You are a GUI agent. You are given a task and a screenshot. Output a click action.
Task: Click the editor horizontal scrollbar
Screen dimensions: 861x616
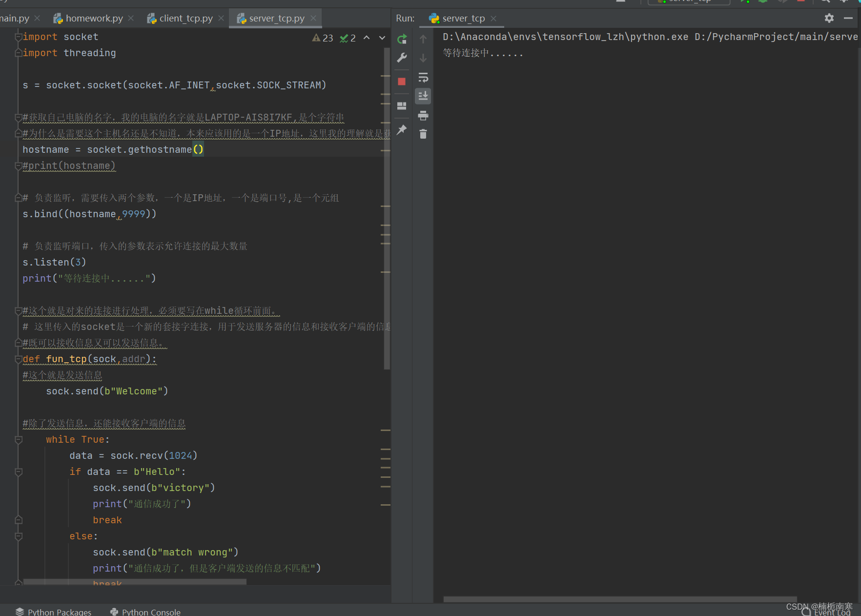(x=135, y=582)
